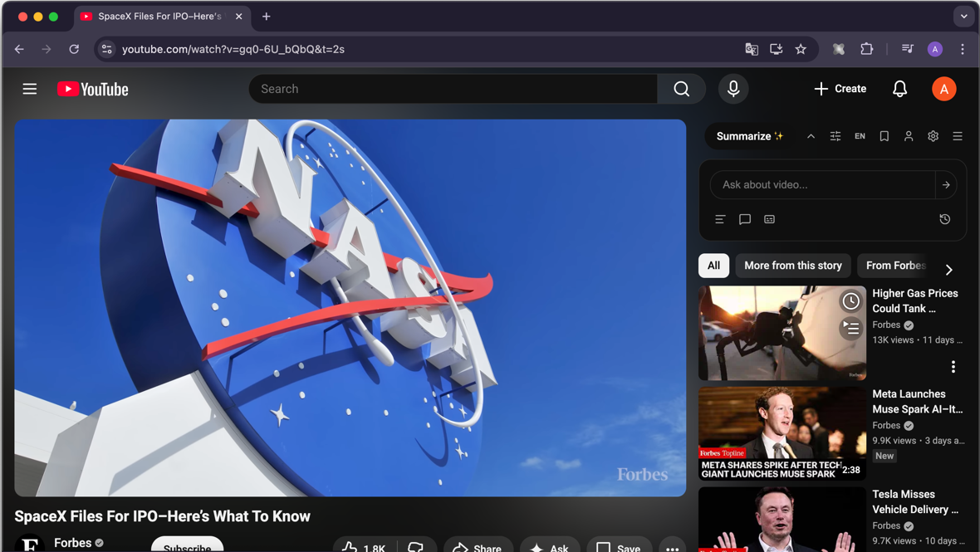Open the Tesla Misses Vehicle Delivery title
The width and height of the screenshot is (980, 552).
(915, 501)
